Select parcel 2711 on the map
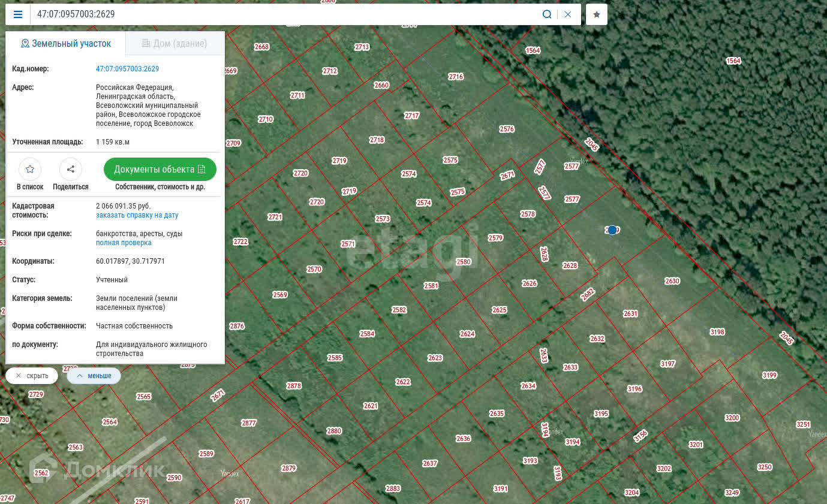Screen dimensions: 827x504 (297, 95)
